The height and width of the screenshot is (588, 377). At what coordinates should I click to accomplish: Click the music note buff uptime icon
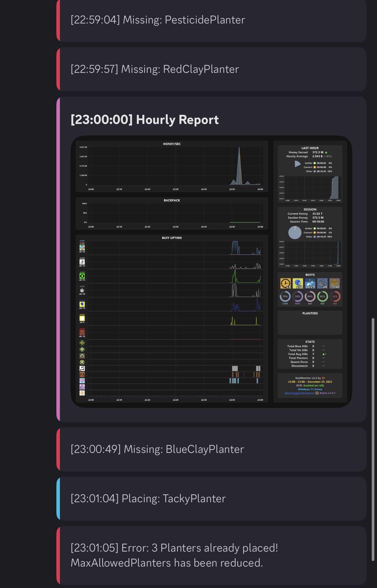click(82, 368)
